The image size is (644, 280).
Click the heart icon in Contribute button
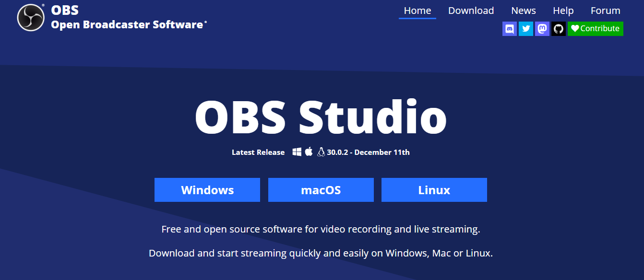[575, 29]
